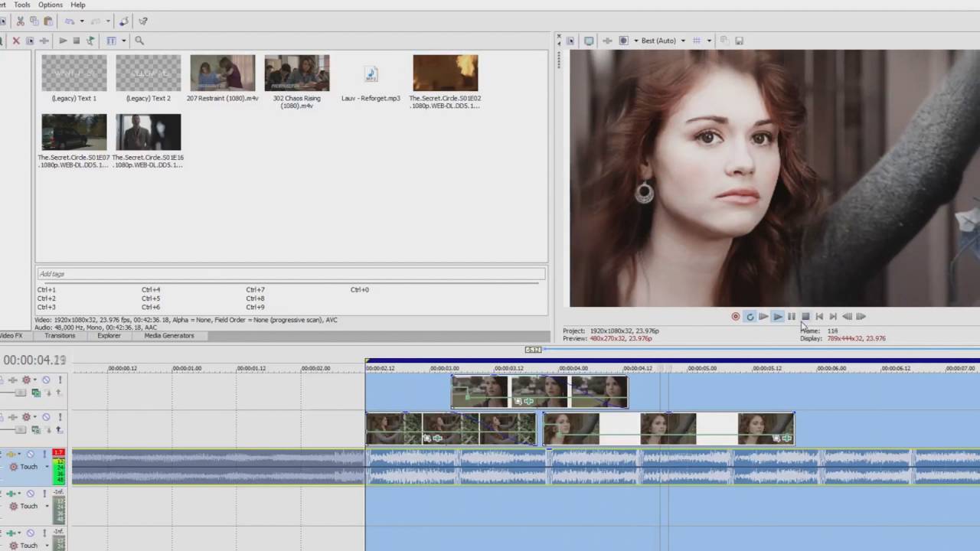Mute the second video track
Screen dimensions: 980x551
point(46,417)
